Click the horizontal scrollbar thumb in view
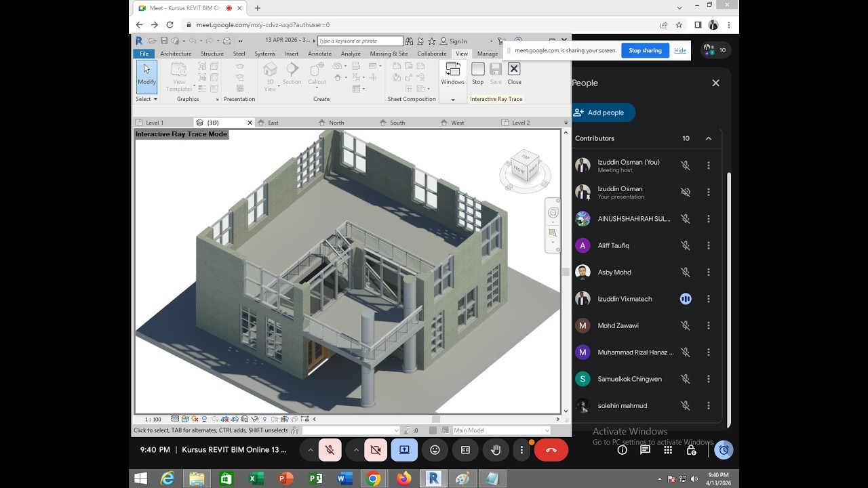 click(436, 419)
